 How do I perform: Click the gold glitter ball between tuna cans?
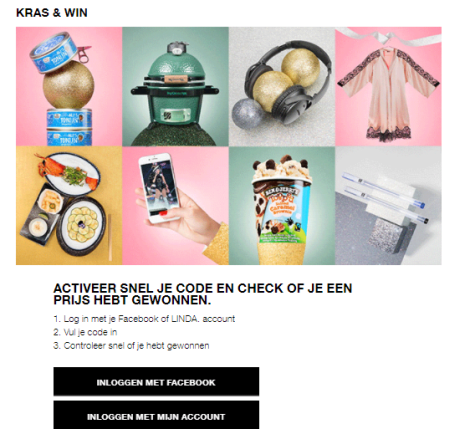point(68,84)
